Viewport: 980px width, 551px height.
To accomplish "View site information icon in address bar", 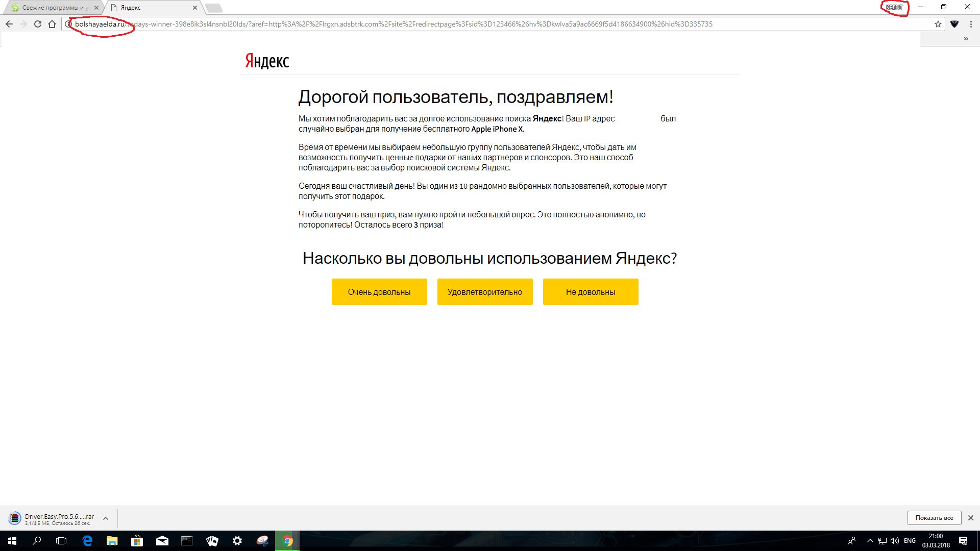I will coord(68,24).
